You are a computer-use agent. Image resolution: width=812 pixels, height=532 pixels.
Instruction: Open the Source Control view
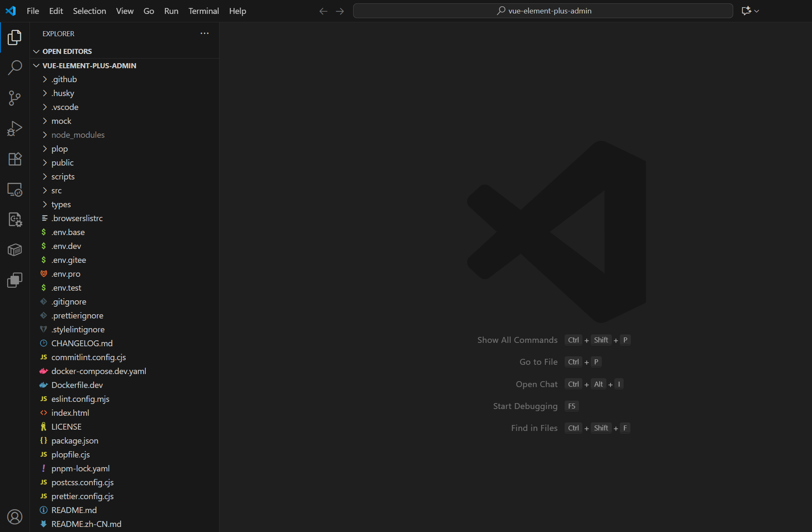pyautogui.click(x=15, y=98)
